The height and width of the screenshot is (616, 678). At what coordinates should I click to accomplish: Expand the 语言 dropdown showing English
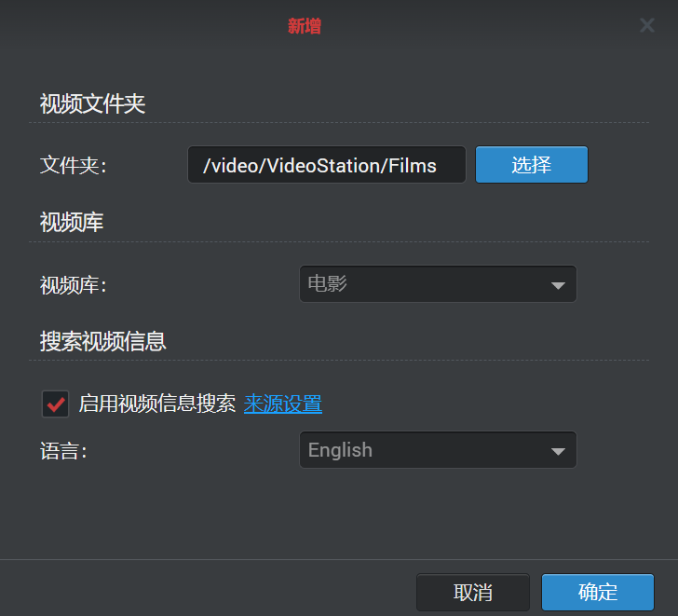438,450
